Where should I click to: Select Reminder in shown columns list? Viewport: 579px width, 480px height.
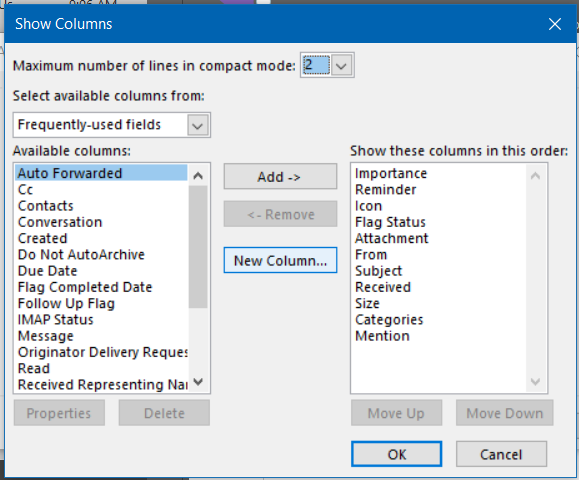point(439,189)
